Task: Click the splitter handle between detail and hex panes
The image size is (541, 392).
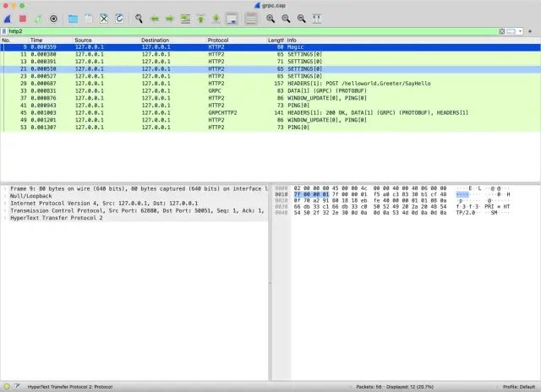Action: [270, 283]
